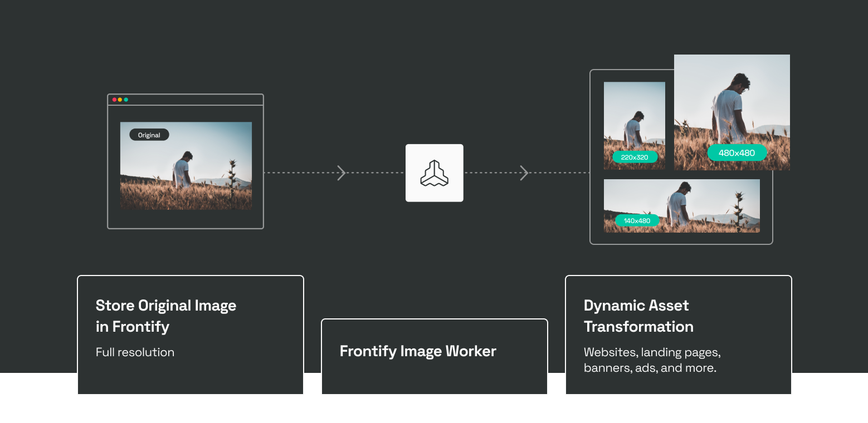The image size is (868, 423).
Task: Click the Frontify logo icon tile
Action: coord(434,173)
